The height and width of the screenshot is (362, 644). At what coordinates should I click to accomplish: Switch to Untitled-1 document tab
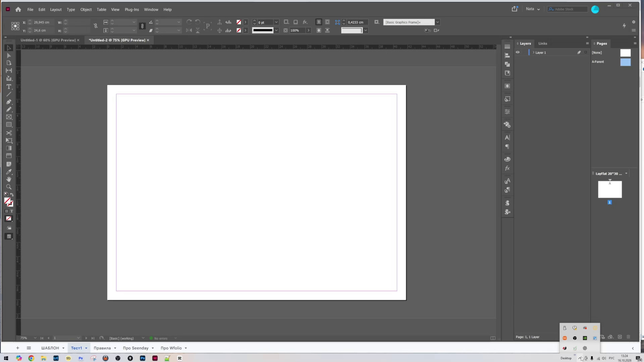pyautogui.click(x=48, y=40)
